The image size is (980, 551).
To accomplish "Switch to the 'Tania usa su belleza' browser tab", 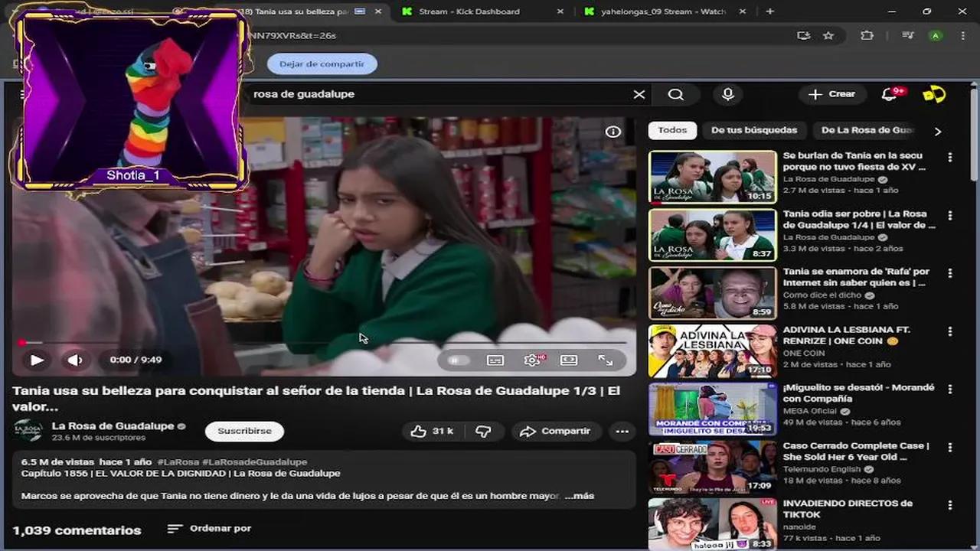I will point(303,11).
